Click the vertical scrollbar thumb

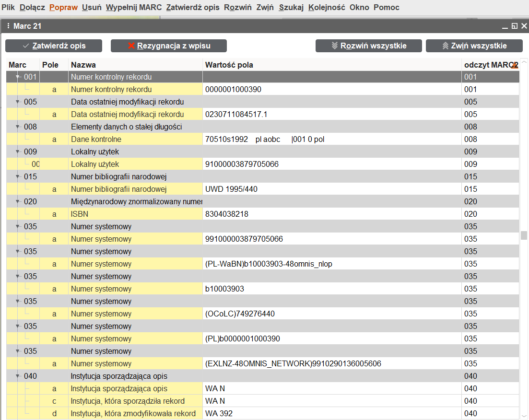click(524, 235)
